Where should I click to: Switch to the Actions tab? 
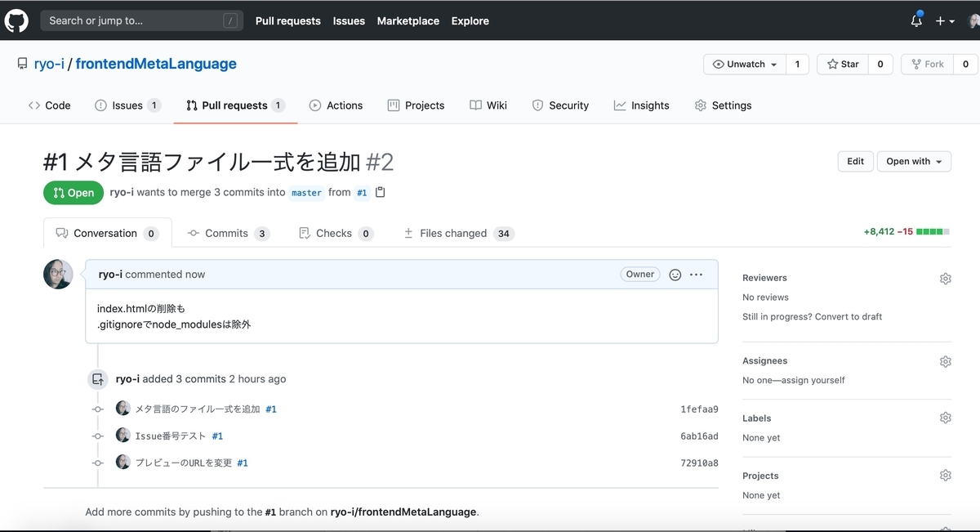pyautogui.click(x=336, y=105)
